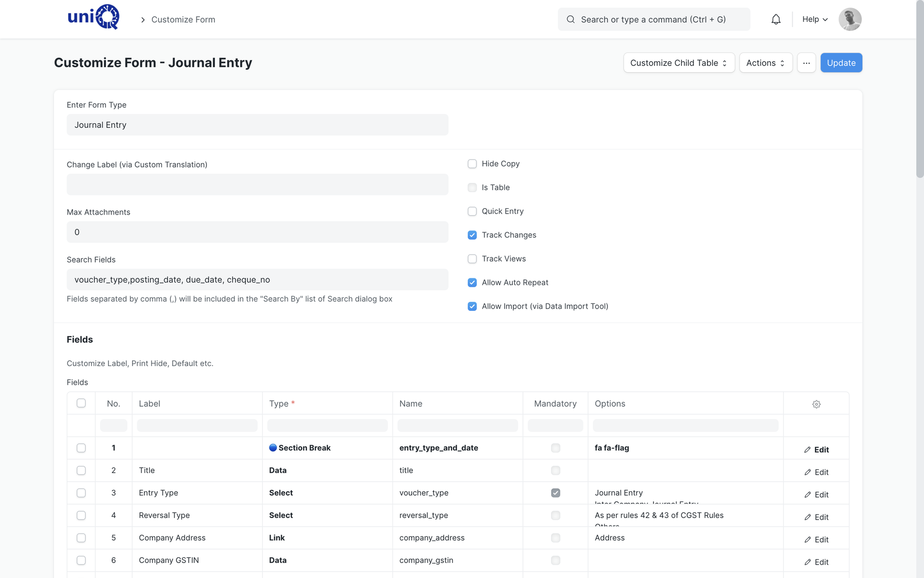Screen dimensions: 924x578
Task: Select all rows in Fields table
Action: [81, 403]
